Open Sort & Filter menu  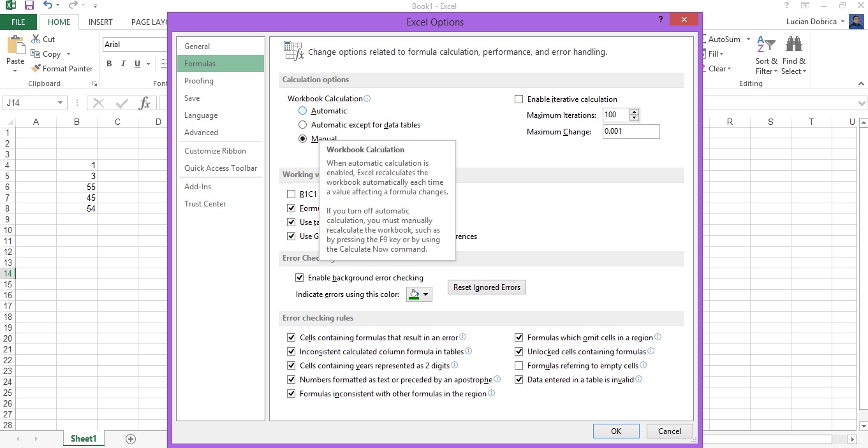click(x=766, y=55)
